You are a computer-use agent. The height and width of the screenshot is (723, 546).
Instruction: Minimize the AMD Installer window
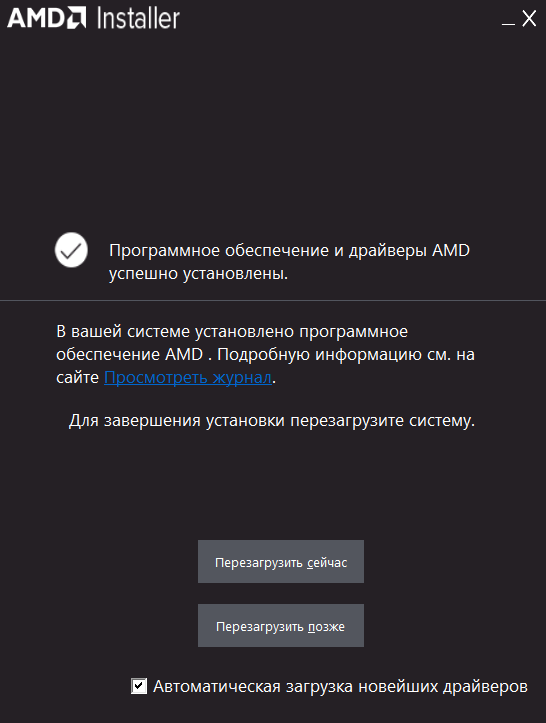pos(508,20)
